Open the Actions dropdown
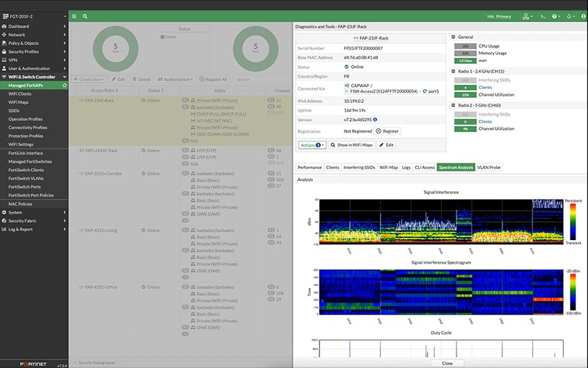Image resolution: width=588 pixels, height=368 pixels. point(312,145)
